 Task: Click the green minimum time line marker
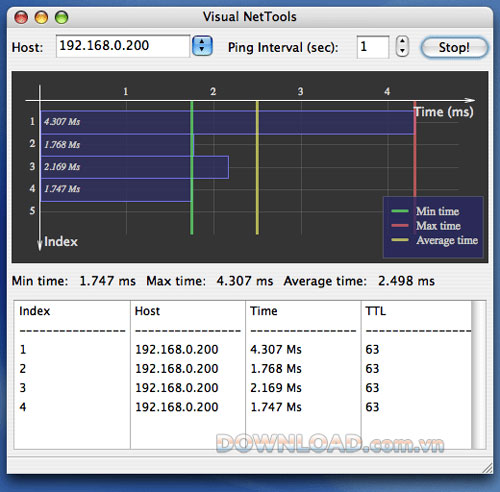point(192,168)
